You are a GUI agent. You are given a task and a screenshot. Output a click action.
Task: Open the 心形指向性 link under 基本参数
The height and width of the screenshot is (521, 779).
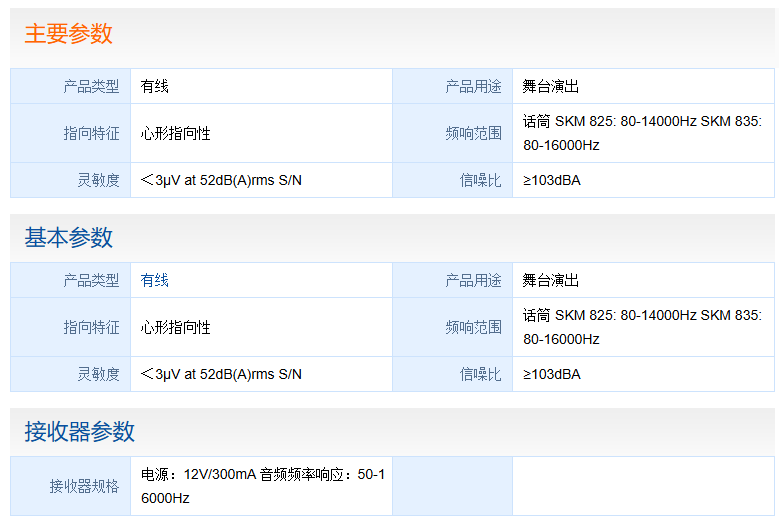coord(175,327)
